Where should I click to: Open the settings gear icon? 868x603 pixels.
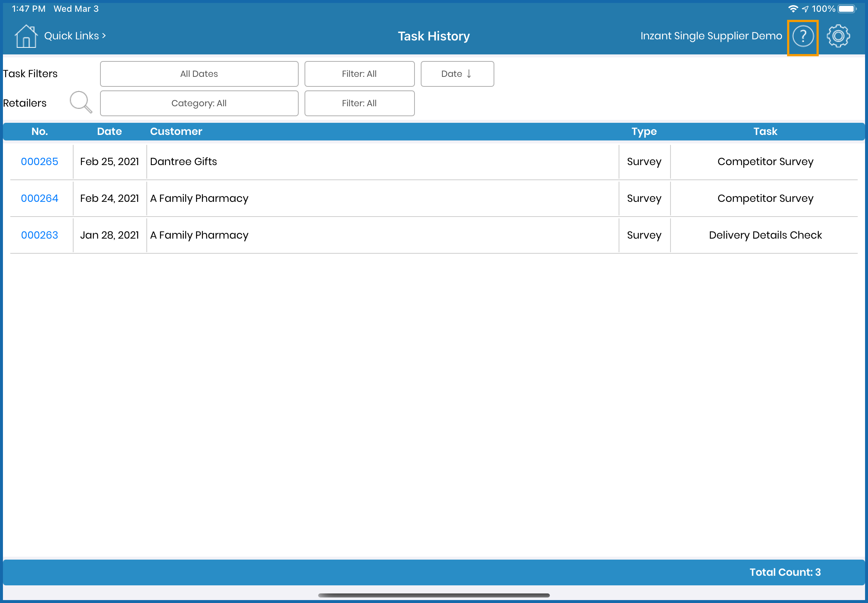(838, 36)
